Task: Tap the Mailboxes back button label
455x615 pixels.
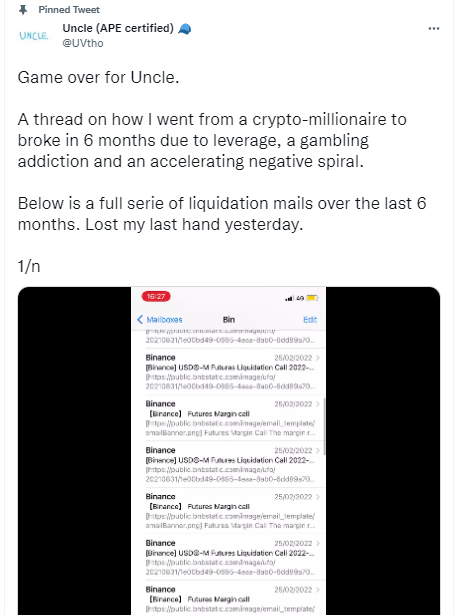Action: [164, 320]
